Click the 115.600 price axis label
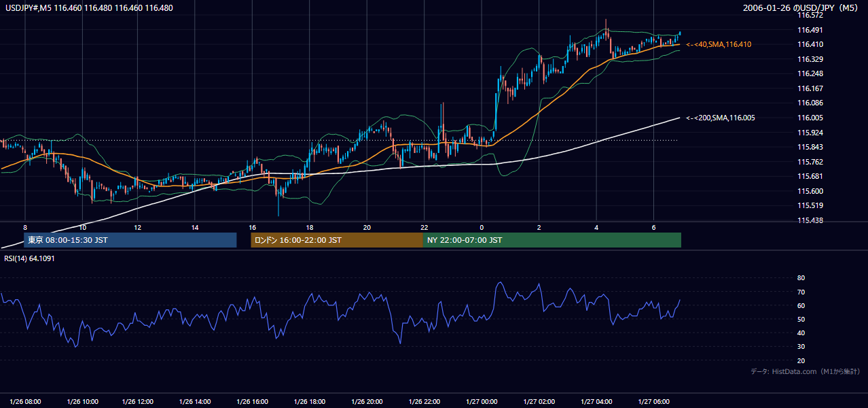Viewport: 868px width, 408px height. (x=809, y=191)
